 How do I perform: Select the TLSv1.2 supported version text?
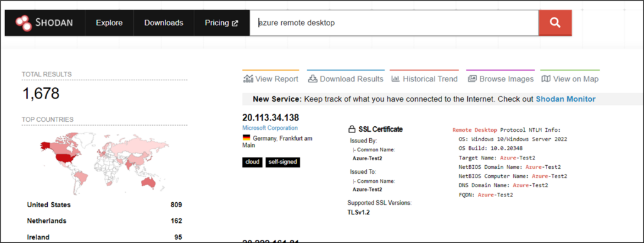(358, 212)
